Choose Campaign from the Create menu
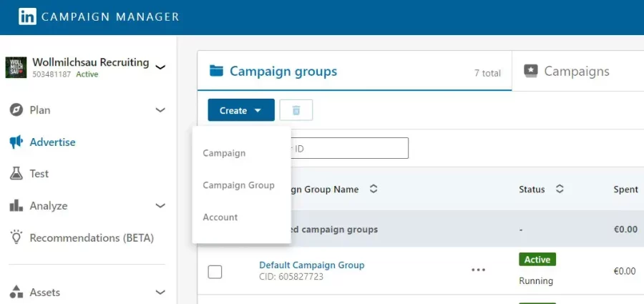Image resolution: width=644 pixels, height=304 pixels. pyautogui.click(x=224, y=153)
